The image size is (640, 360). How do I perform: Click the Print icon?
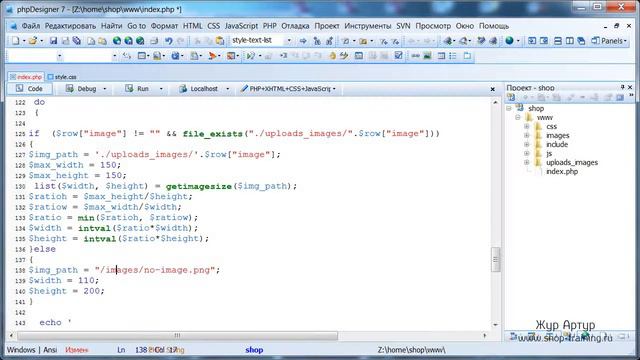tap(154, 41)
